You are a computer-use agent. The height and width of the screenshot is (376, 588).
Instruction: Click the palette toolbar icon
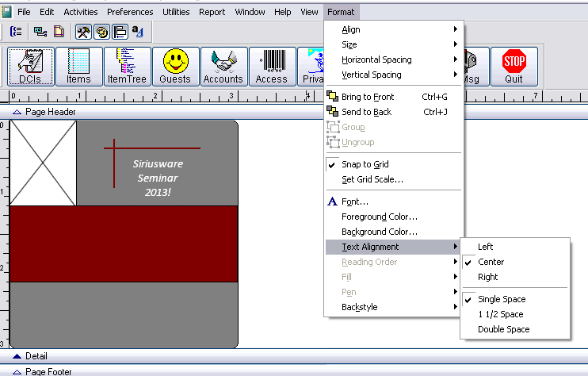pyautogui.click(x=101, y=32)
